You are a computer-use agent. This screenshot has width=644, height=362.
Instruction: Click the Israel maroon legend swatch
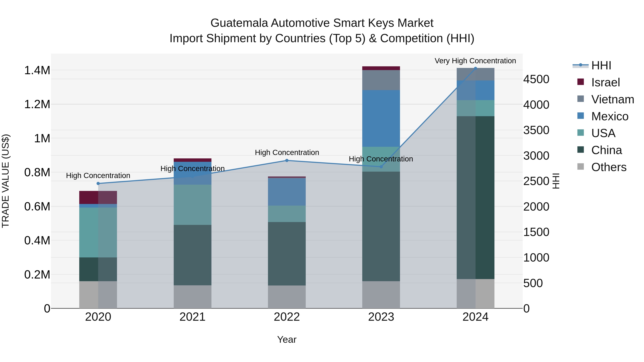(580, 82)
